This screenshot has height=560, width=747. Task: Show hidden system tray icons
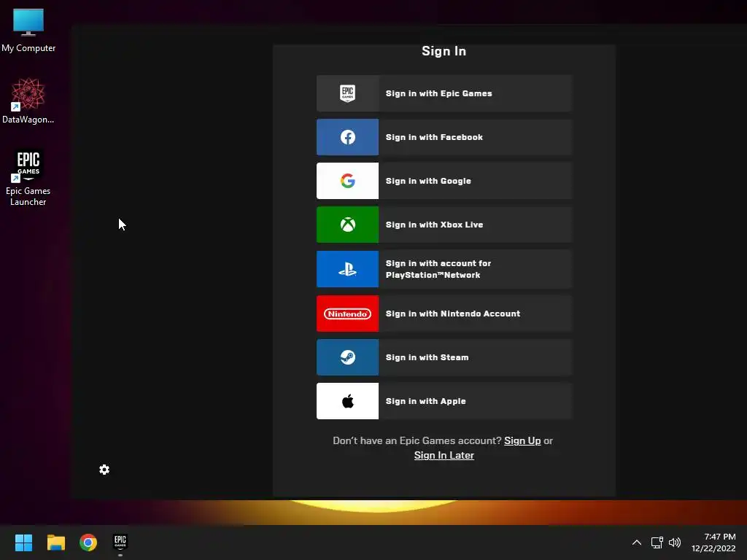coord(636,542)
